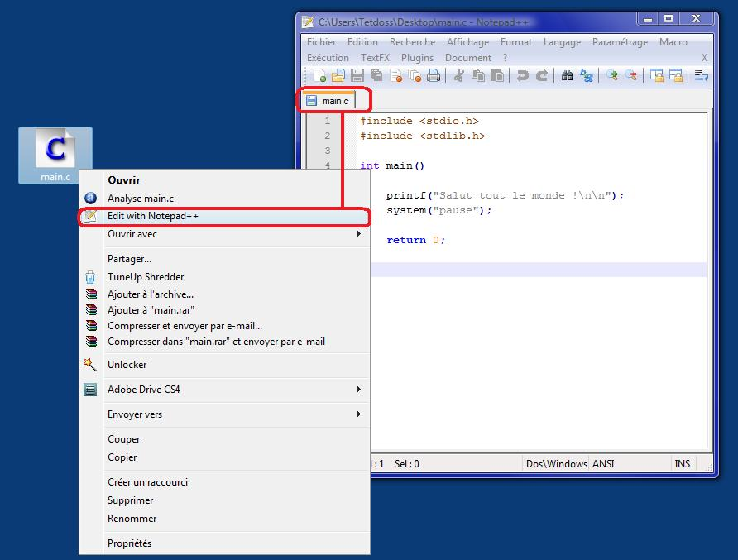Toggle the word wrap toolbar icon
The image size is (738, 560).
(x=702, y=75)
